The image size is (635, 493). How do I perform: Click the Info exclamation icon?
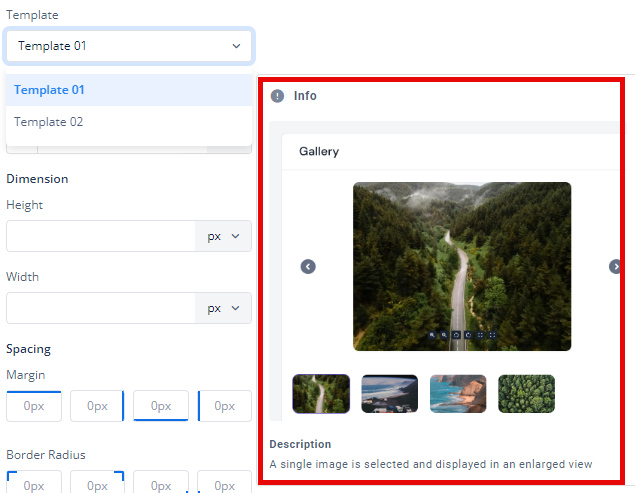(x=277, y=96)
